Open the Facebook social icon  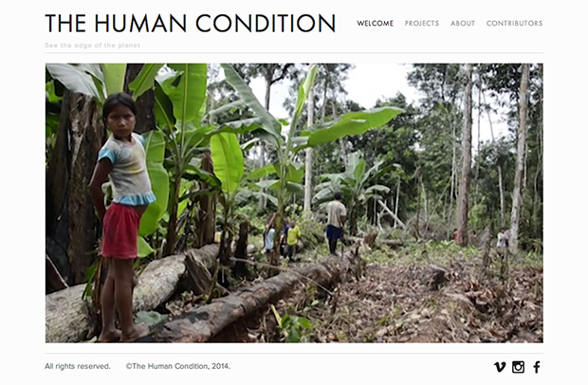coord(537,367)
